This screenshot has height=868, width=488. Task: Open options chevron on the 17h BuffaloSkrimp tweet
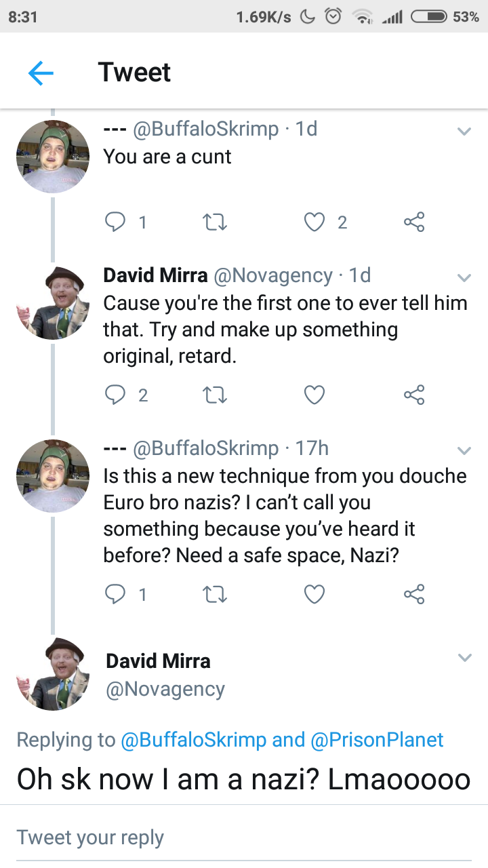(464, 450)
